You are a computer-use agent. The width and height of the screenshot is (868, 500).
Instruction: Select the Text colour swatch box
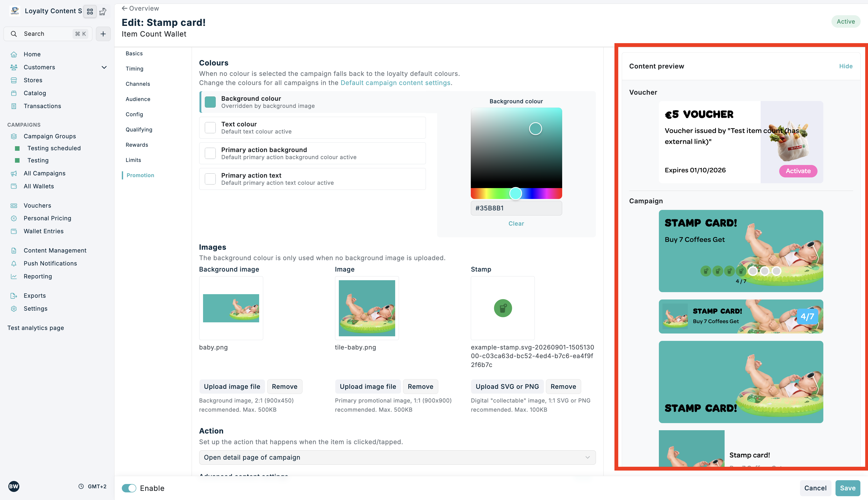210,128
